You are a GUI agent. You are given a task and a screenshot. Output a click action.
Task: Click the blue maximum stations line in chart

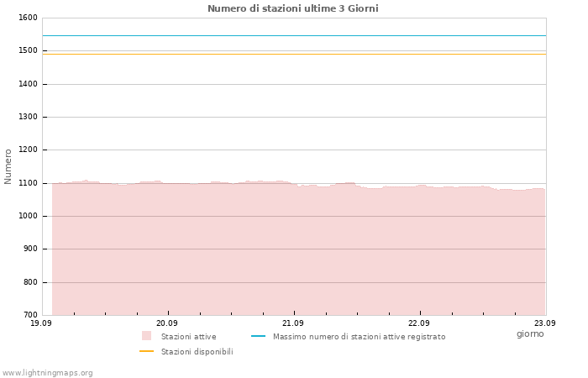click(x=294, y=35)
